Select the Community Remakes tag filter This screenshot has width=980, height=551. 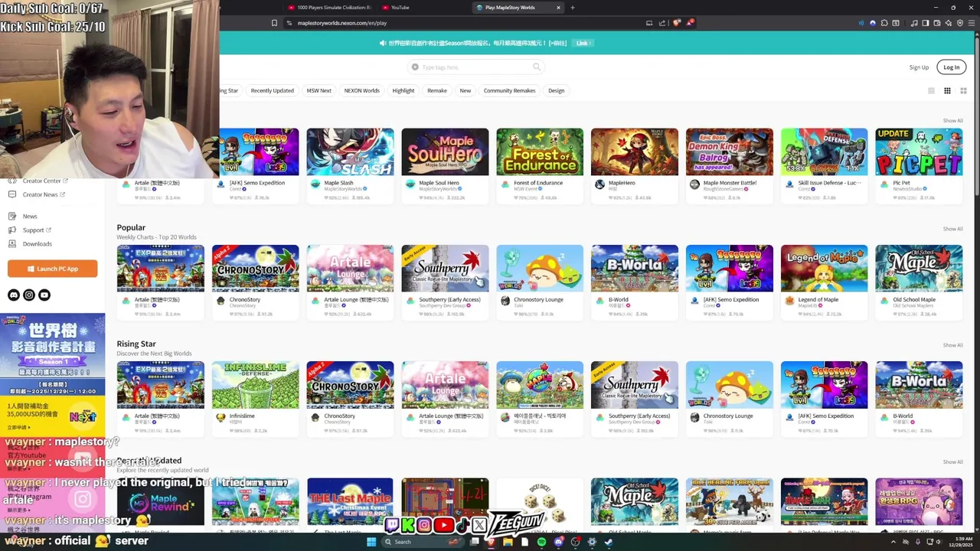(509, 90)
